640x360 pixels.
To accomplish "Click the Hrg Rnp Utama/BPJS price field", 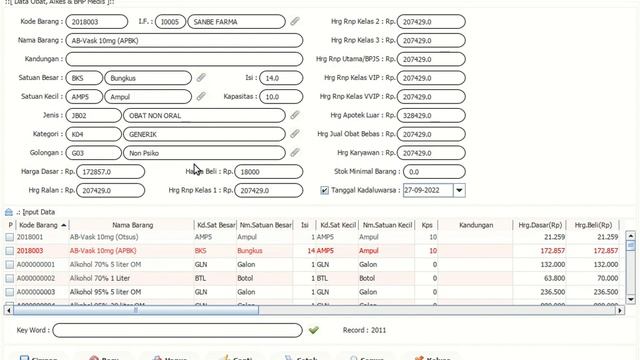I will point(431,59).
